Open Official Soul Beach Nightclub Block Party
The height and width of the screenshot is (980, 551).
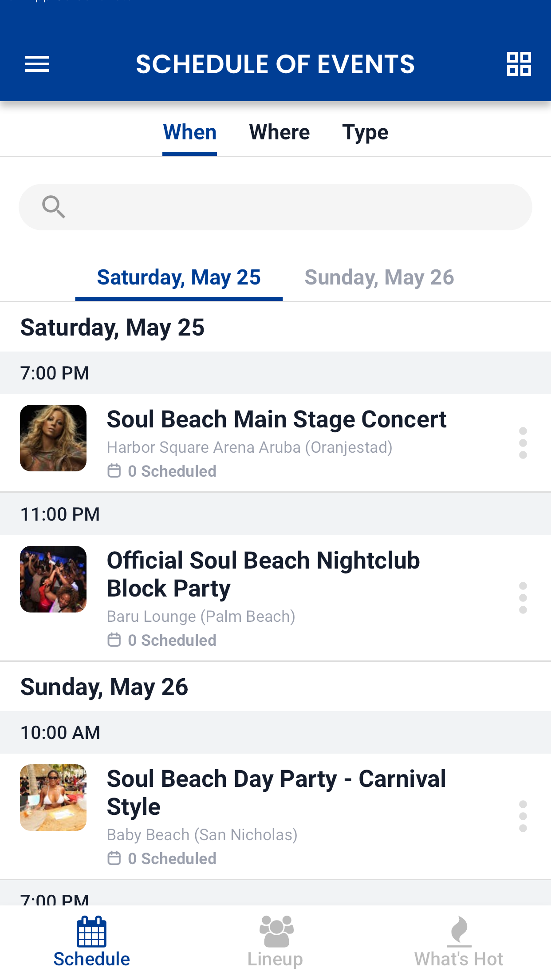pos(264,574)
